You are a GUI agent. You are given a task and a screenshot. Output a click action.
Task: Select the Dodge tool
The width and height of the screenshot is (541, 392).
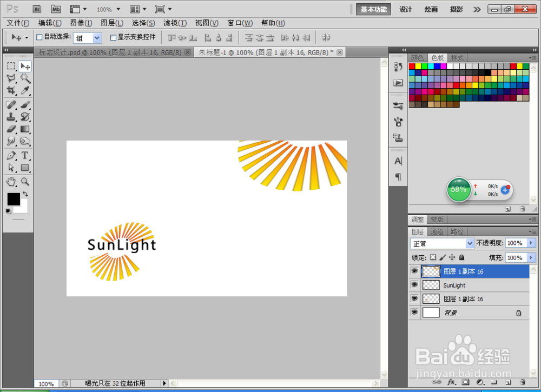coord(25,141)
